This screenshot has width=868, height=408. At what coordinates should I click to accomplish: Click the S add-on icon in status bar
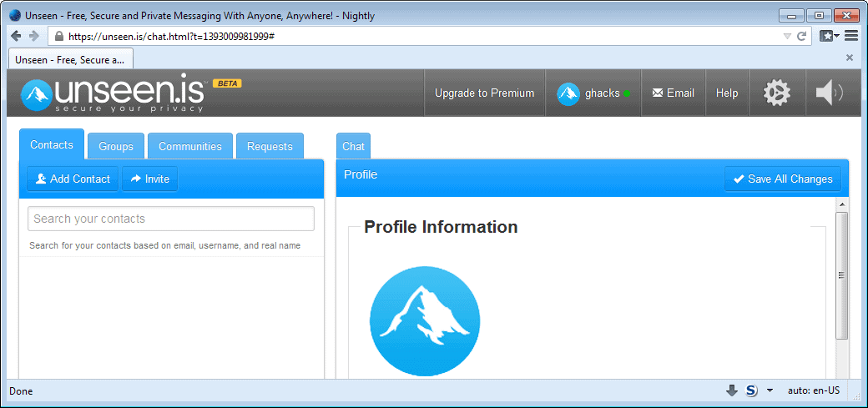tap(751, 390)
